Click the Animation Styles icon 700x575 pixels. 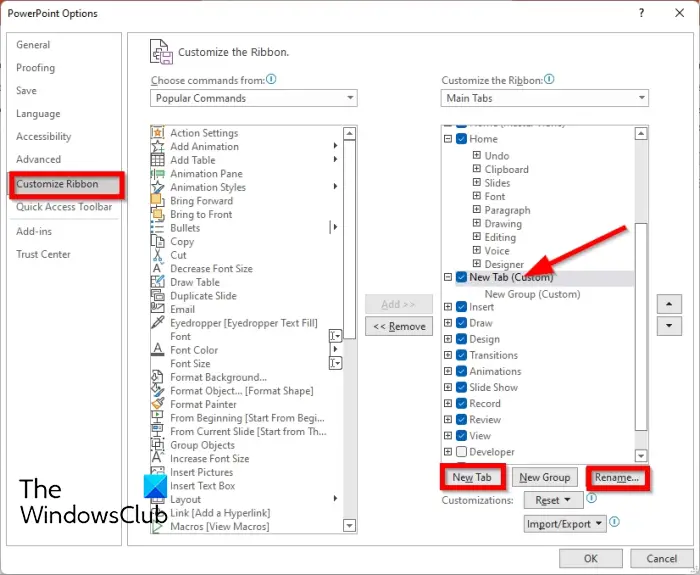[157, 187]
